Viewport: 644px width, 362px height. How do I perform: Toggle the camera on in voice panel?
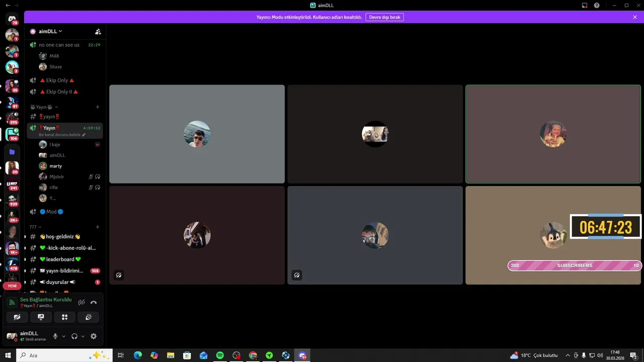17,317
